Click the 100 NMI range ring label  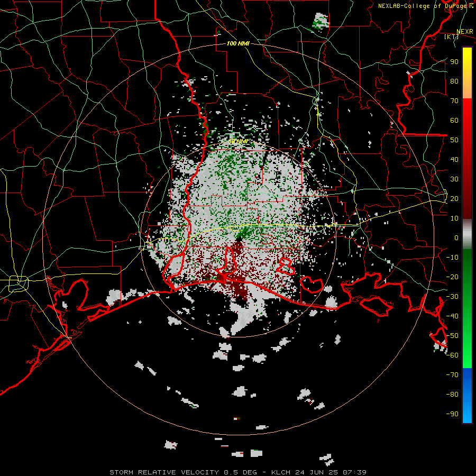point(238,43)
